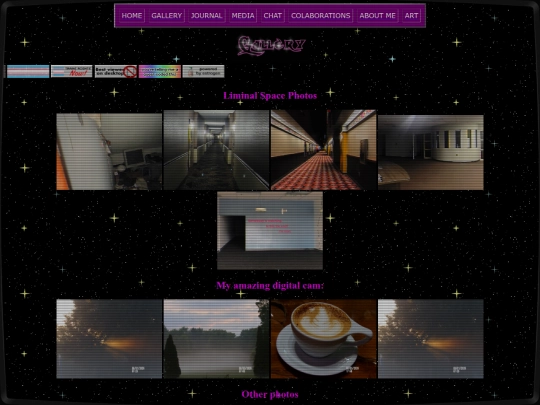
Task: Click the 'Best viewed on desktop' badge
Action: (116, 71)
